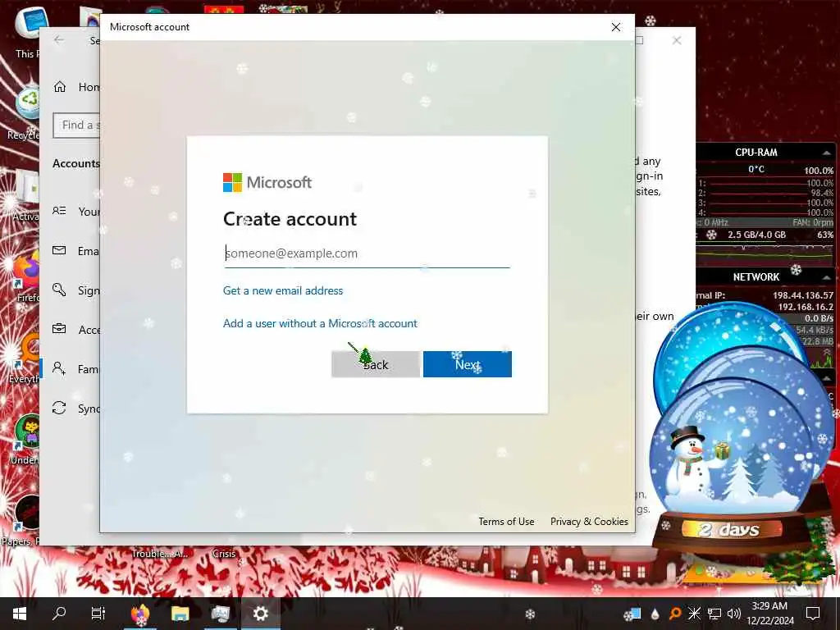Open Get a new email address link

click(283, 291)
